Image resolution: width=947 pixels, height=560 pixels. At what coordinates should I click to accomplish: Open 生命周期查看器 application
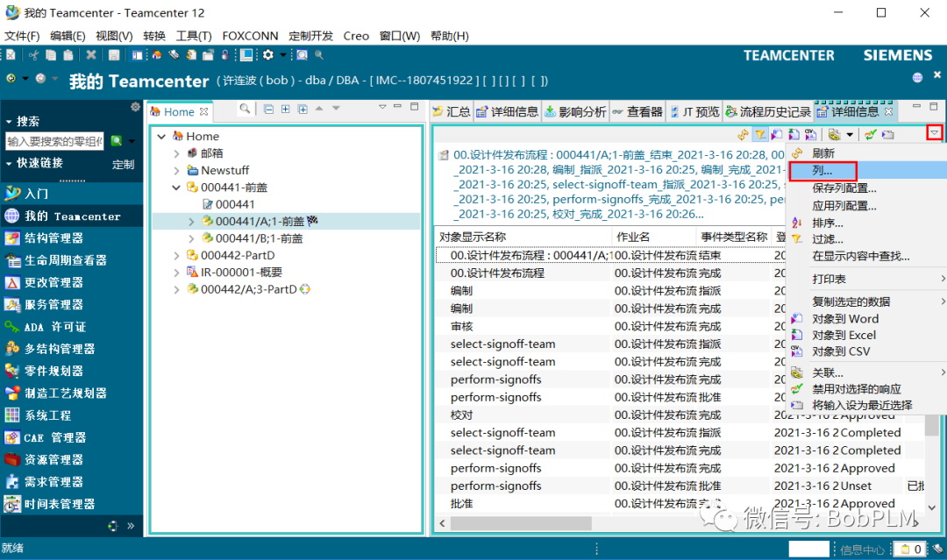[72, 260]
